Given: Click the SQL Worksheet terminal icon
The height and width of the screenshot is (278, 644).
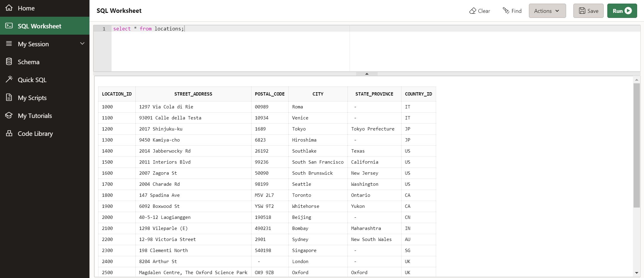Looking at the screenshot, I should (9, 26).
